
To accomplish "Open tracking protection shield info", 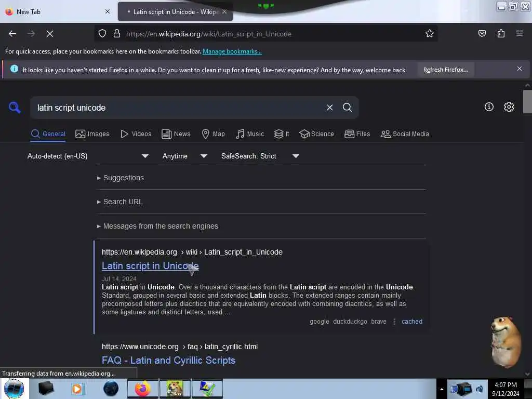I will point(102,34).
